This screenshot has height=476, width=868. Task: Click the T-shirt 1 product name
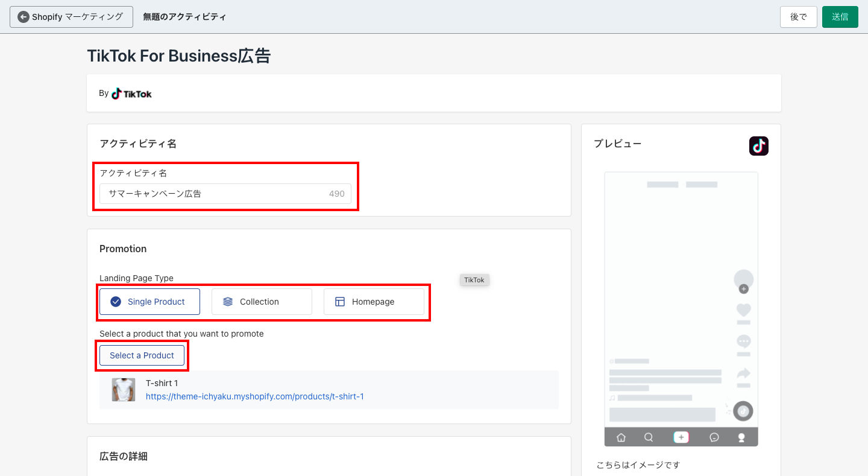(x=162, y=383)
